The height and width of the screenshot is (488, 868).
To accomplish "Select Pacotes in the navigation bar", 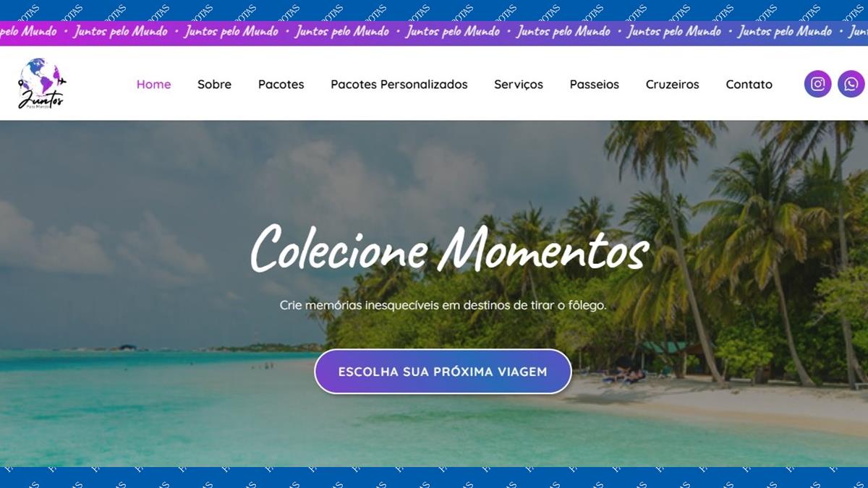I will [281, 85].
